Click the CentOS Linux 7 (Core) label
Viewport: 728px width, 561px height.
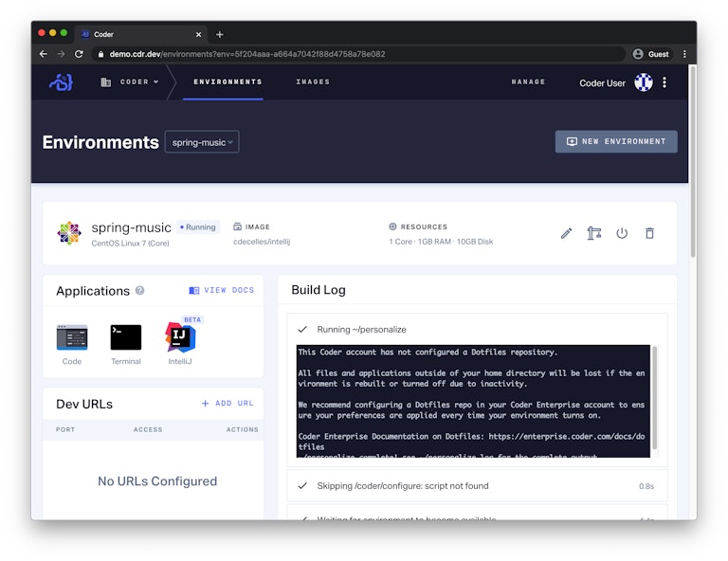click(x=130, y=244)
